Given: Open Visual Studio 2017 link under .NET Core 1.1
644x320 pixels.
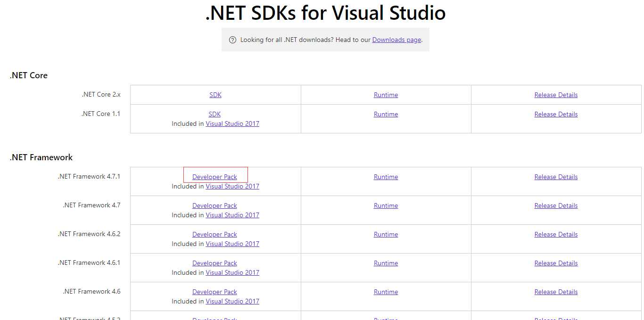Looking at the screenshot, I should (232, 123).
